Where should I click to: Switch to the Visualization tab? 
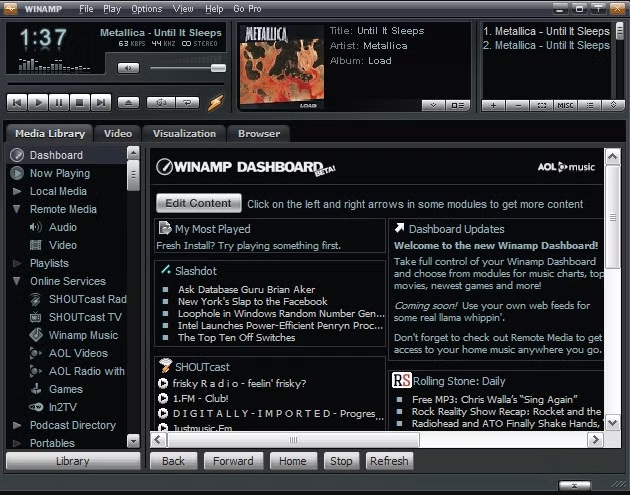(x=184, y=133)
